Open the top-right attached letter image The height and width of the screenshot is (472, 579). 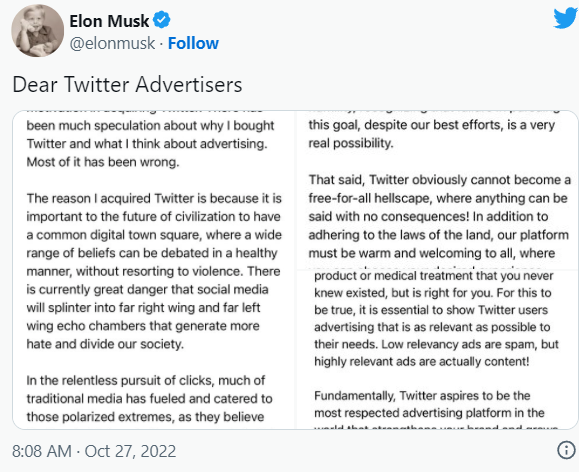(x=437, y=190)
